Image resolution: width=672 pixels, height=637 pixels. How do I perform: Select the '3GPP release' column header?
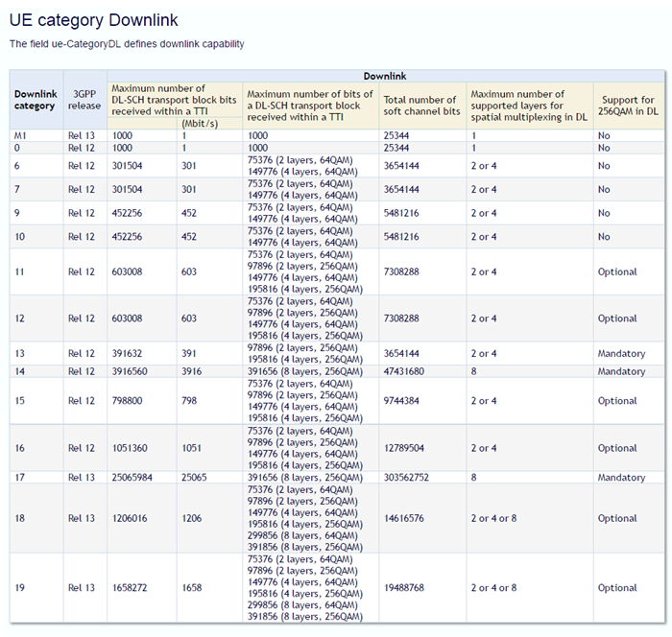click(84, 100)
